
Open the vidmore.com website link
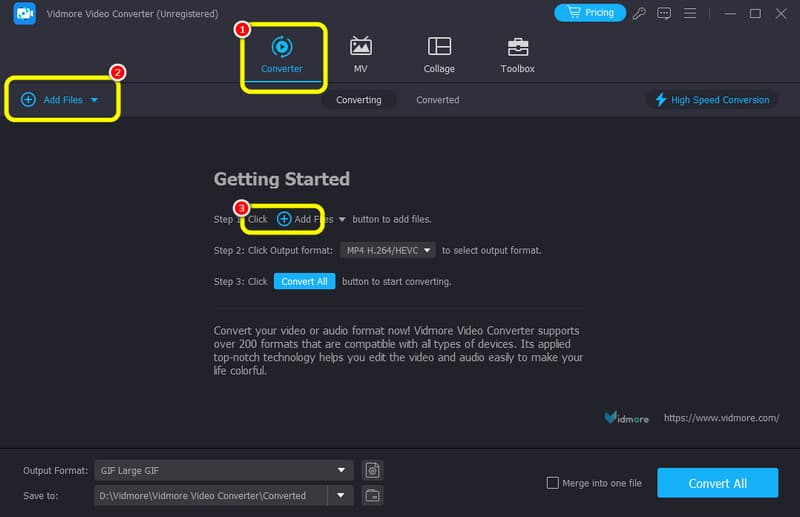tap(721, 418)
